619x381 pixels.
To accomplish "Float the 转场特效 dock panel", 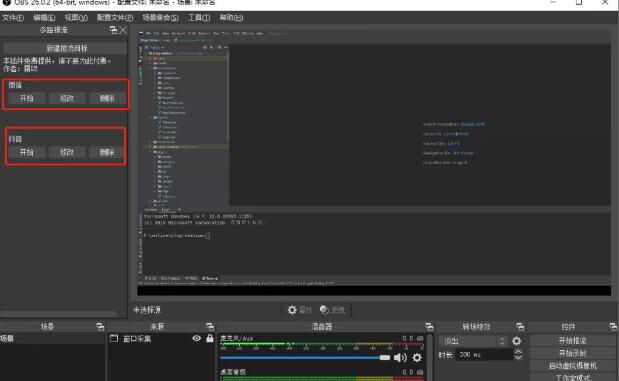I will (x=520, y=327).
